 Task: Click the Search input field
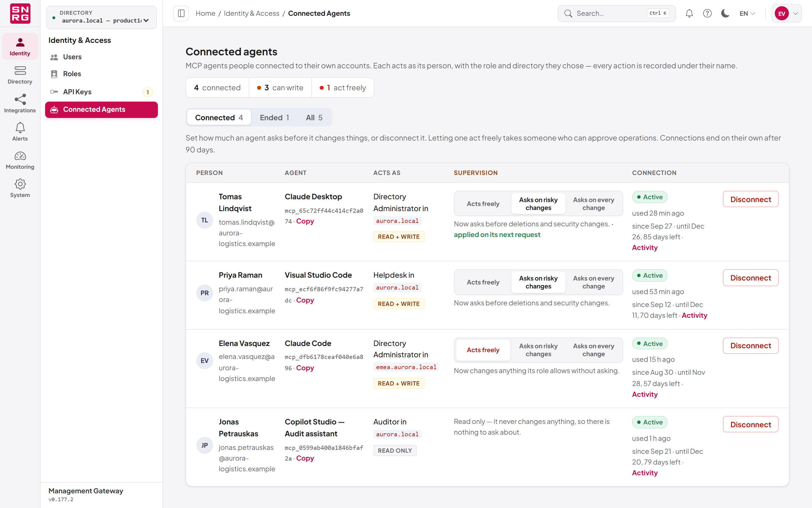click(616, 14)
